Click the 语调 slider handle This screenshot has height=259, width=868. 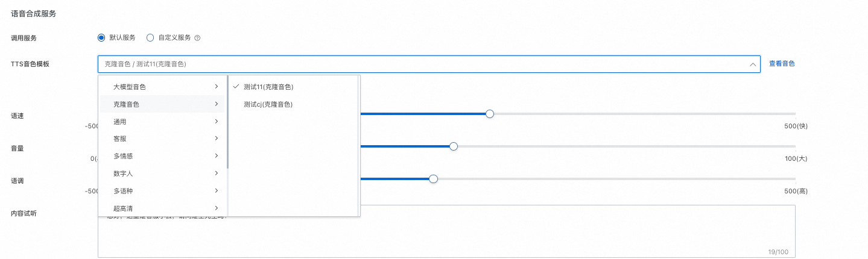click(x=433, y=179)
